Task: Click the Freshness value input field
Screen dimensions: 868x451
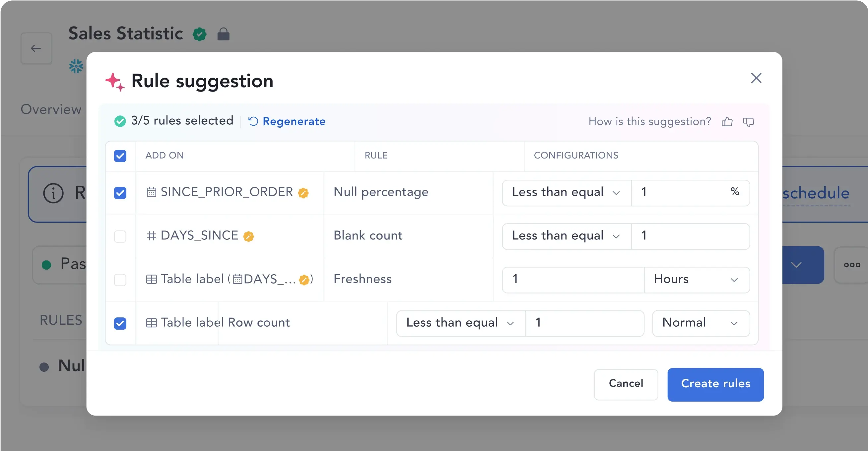Action: click(573, 279)
